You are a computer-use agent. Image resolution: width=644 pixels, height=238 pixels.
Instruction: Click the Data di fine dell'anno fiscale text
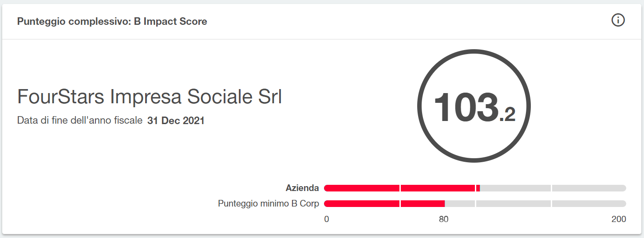click(x=80, y=121)
